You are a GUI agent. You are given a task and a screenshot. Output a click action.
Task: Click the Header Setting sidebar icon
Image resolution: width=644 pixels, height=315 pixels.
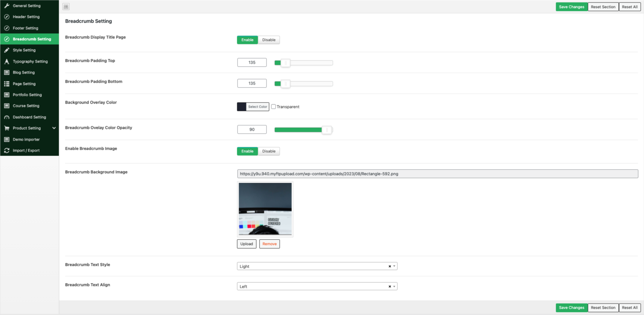[x=7, y=17]
